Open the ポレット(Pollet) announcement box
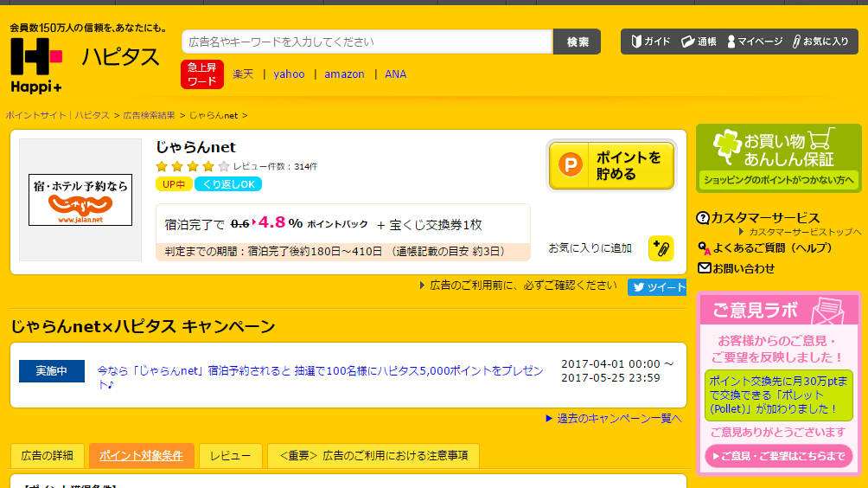This screenshot has height=488, width=868. [x=778, y=395]
